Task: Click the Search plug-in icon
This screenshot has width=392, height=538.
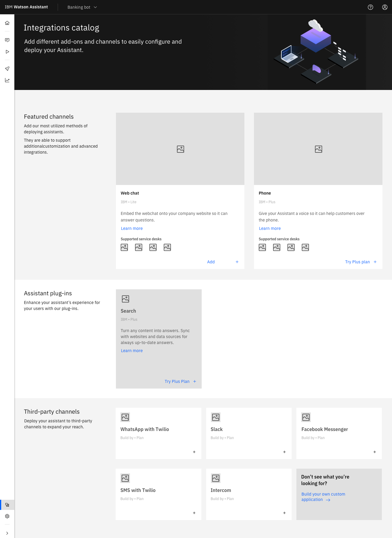Action: 125,299
